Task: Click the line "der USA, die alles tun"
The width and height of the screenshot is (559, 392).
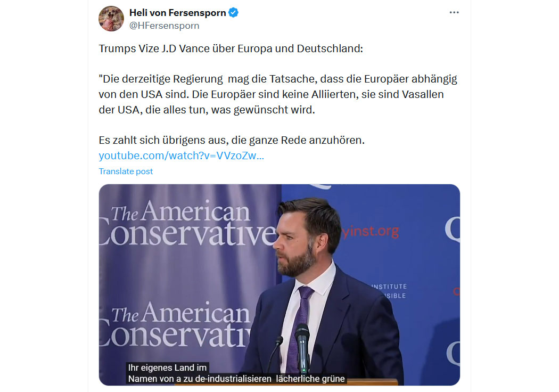Action: click(x=207, y=110)
